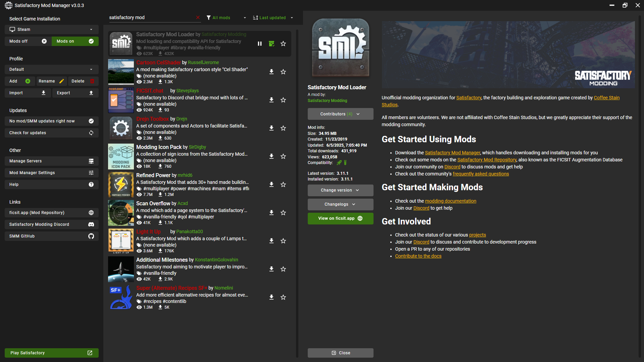Select the Refined Power thumbnail
644x362 pixels.
tap(121, 185)
